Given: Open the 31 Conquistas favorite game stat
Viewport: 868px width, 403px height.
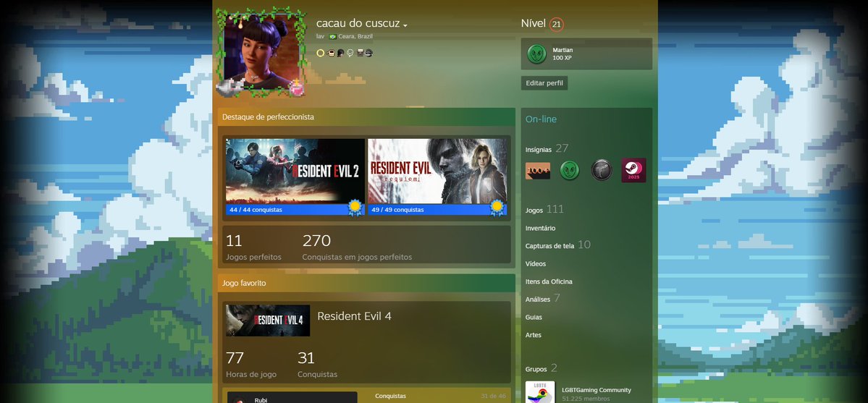Looking at the screenshot, I should tap(317, 365).
